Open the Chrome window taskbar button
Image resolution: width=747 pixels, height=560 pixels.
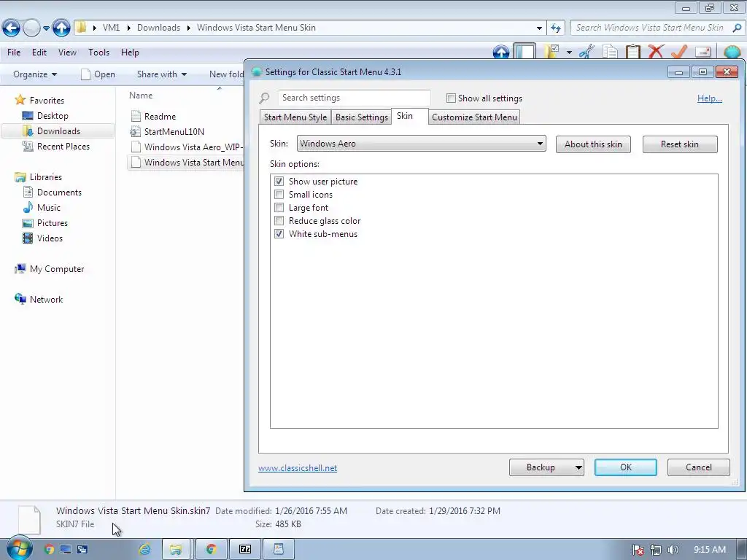coord(212,550)
